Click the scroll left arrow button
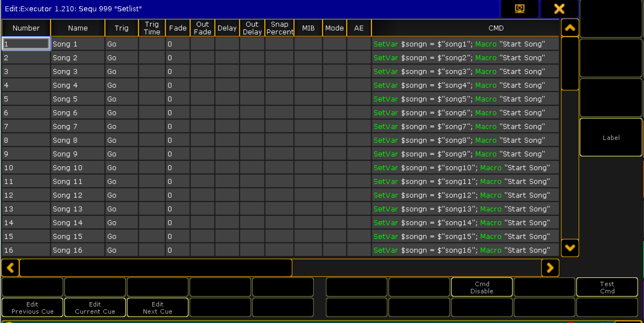Viewport: 644px width, 323px height. 10,268
